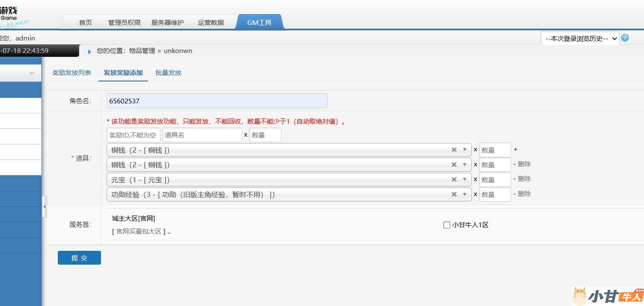
Task: Clear the first 铜钱 selection with its X icon
Action: 454,150
